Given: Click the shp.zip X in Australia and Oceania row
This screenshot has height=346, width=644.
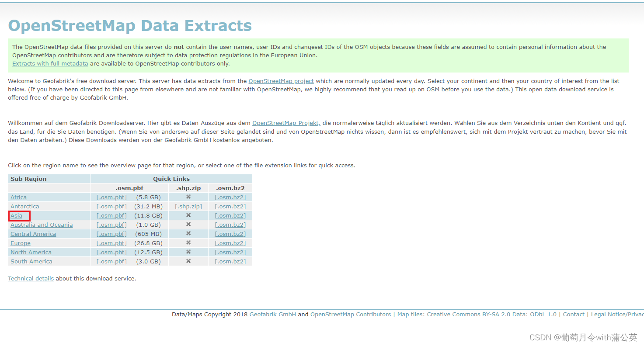Looking at the screenshot, I should pyautogui.click(x=188, y=225).
